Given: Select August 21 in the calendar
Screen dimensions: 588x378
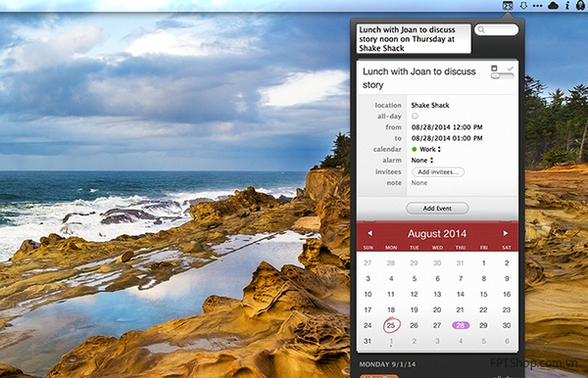Looking at the screenshot, I should pyautogui.click(x=461, y=309).
